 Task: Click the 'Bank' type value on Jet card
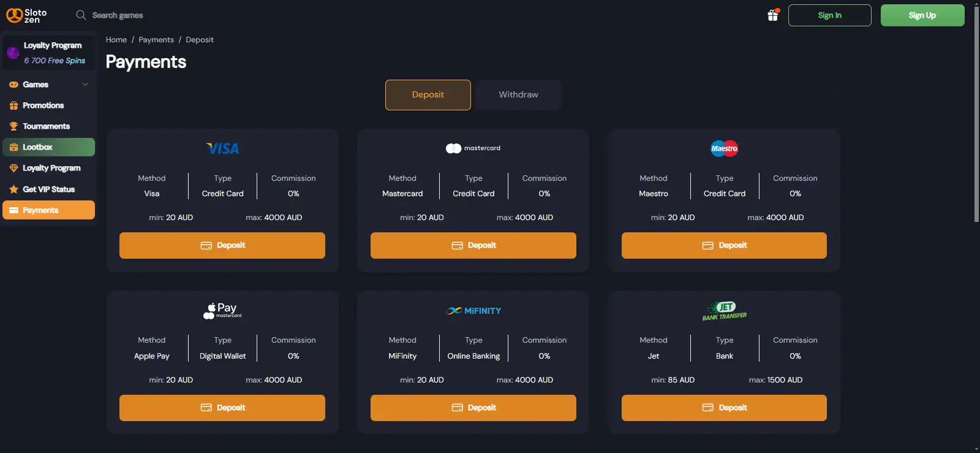[725, 356]
